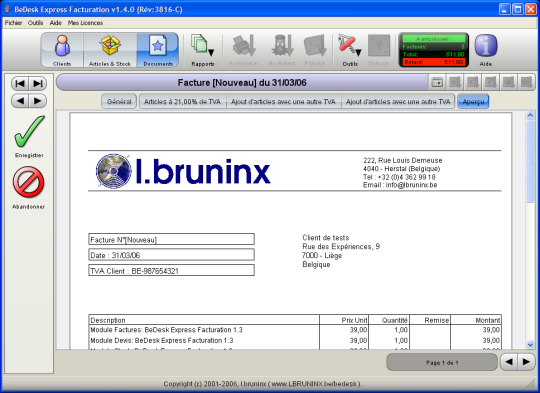
Task: Click the Retard: 511,00 red line
Action: pos(434,62)
